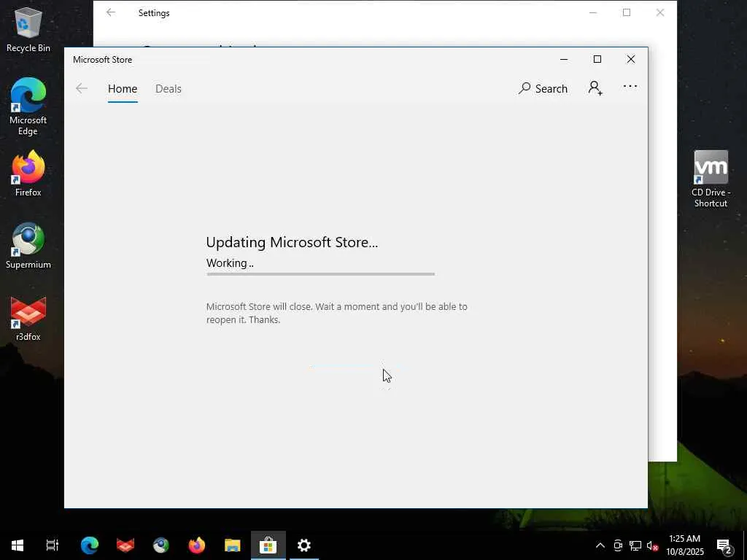Open the network tray icon
Viewport: 747px width, 560px height.
coord(635,545)
